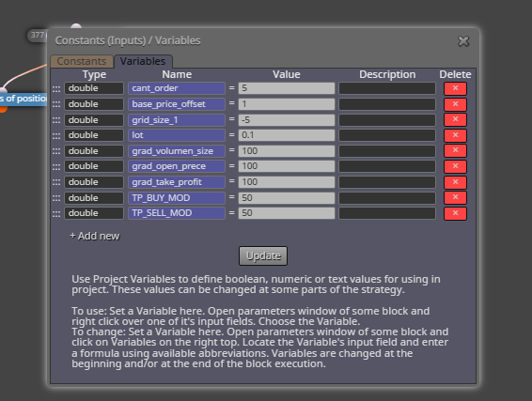Click description field of grad_volumen_size

pos(387,151)
